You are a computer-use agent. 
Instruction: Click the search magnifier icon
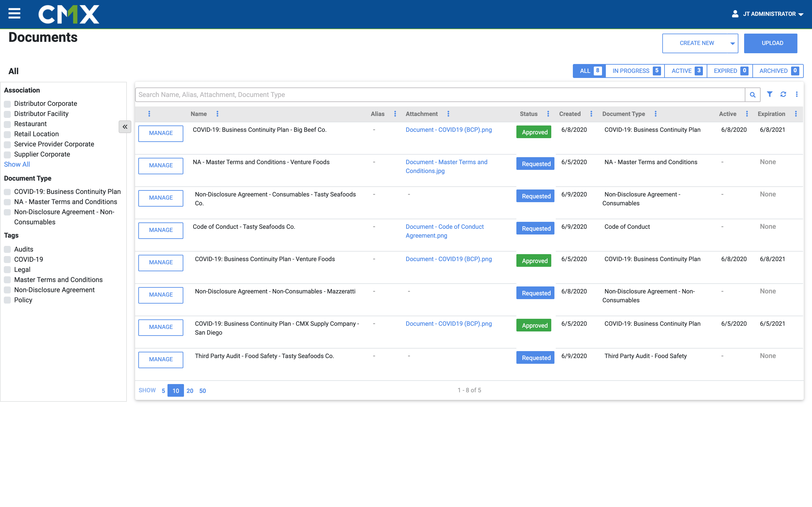(x=752, y=95)
